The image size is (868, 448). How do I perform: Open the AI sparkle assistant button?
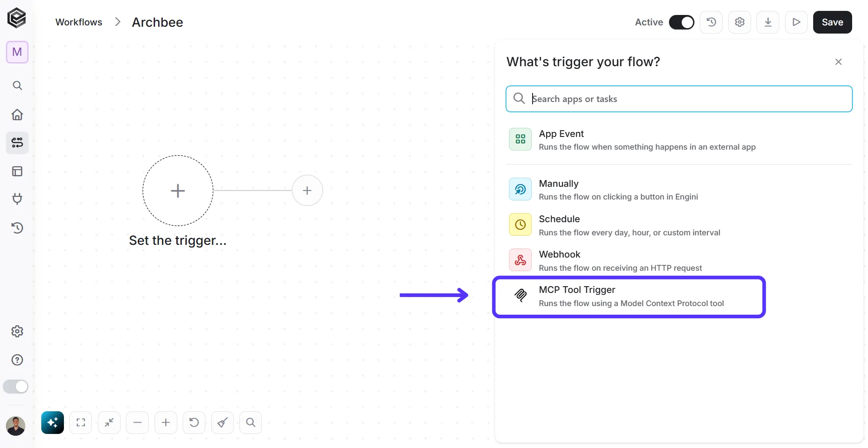click(53, 423)
